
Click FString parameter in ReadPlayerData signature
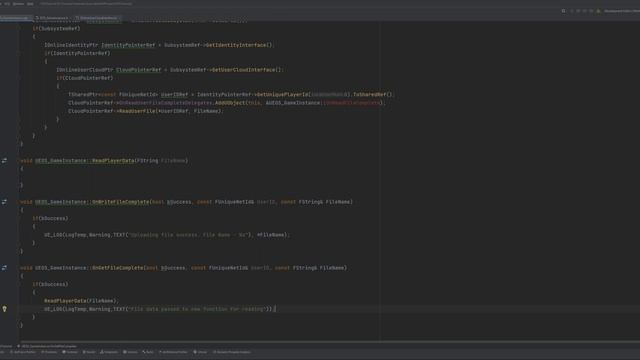coord(148,161)
